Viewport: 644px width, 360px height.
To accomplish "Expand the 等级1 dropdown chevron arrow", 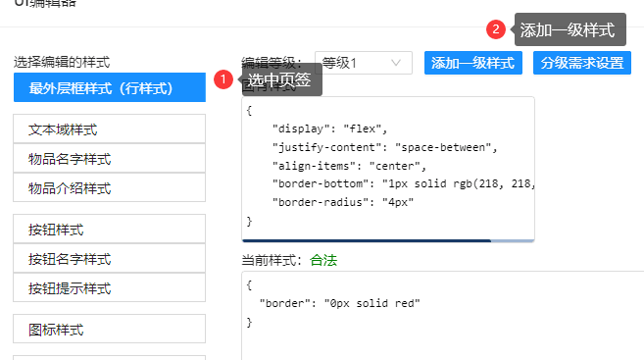I will pyautogui.click(x=396, y=63).
